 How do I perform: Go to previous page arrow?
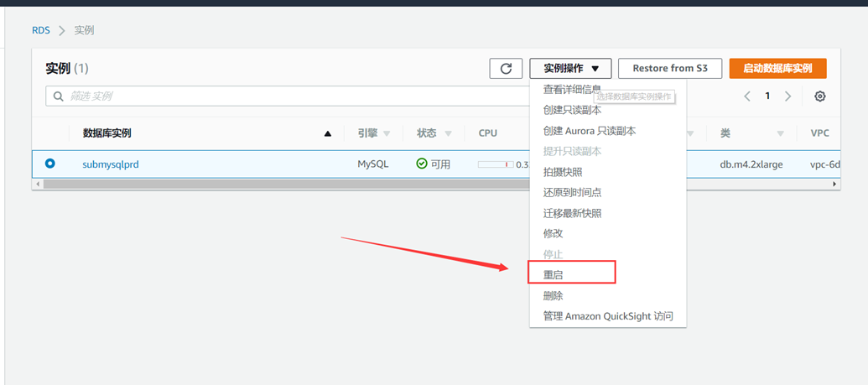coord(747,96)
